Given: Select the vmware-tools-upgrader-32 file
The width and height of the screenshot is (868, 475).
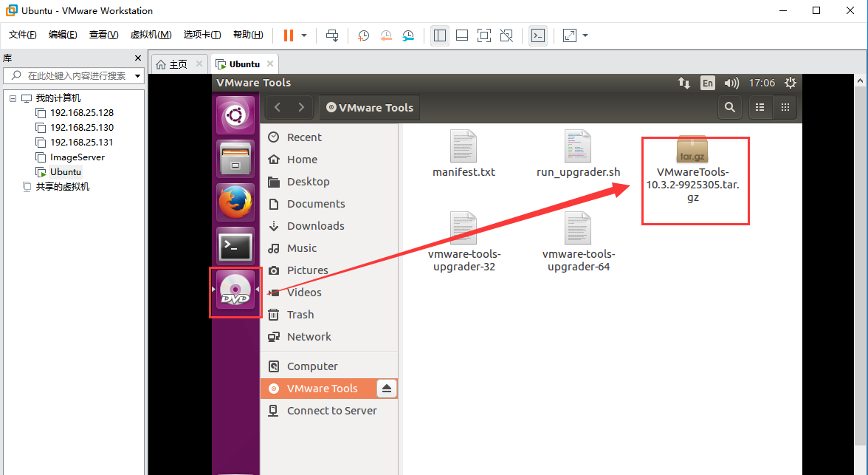Looking at the screenshot, I should (x=464, y=242).
